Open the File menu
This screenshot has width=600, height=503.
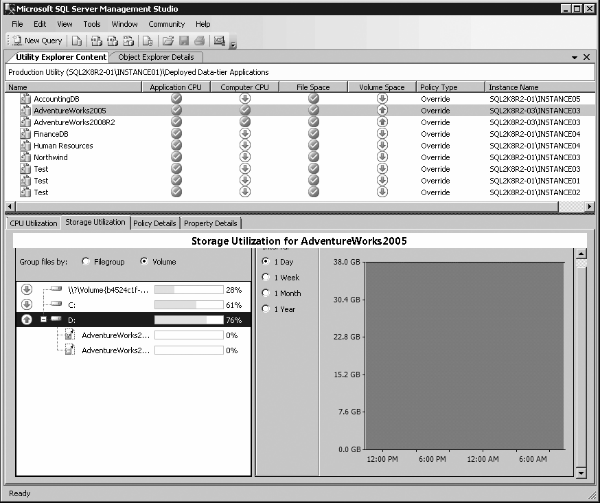tap(17, 24)
